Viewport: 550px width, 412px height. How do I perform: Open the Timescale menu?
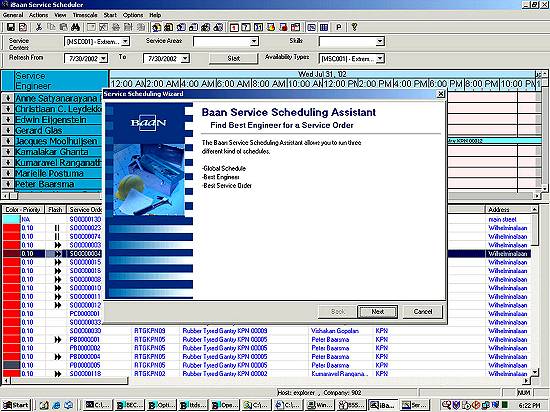pos(85,15)
